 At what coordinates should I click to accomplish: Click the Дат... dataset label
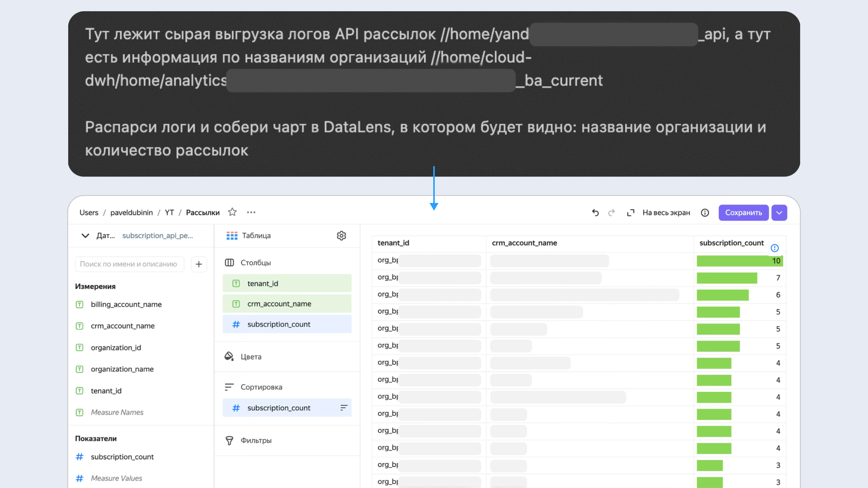[105, 235]
